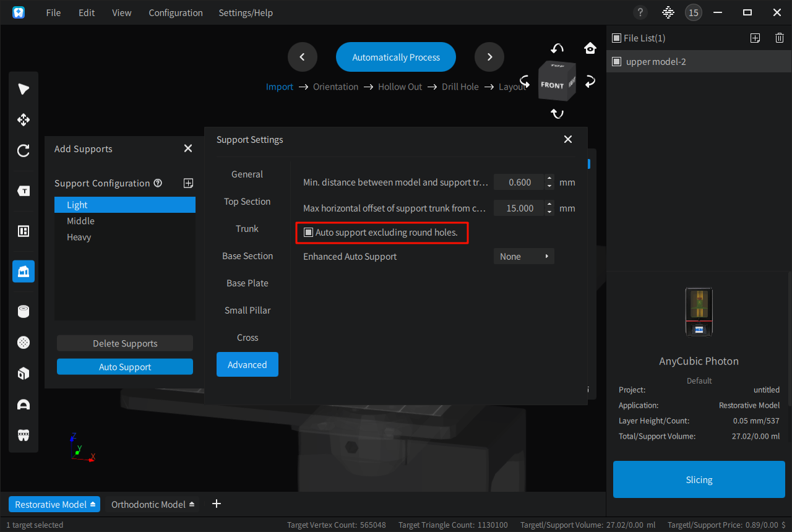Switch to the Trunk settings tab
Viewport: 792px width, 532px height.
click(x=247, y=229)
